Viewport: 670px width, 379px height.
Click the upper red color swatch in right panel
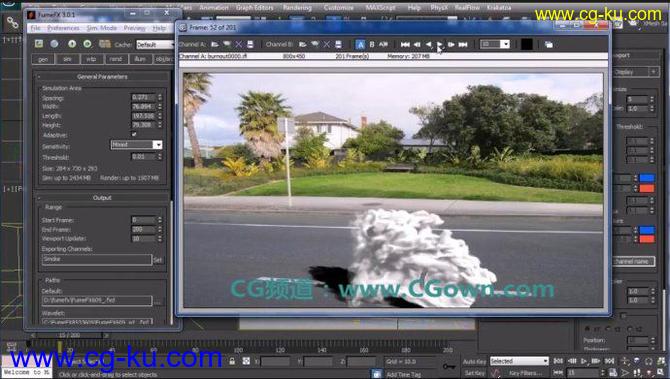[x=647, y=188]
